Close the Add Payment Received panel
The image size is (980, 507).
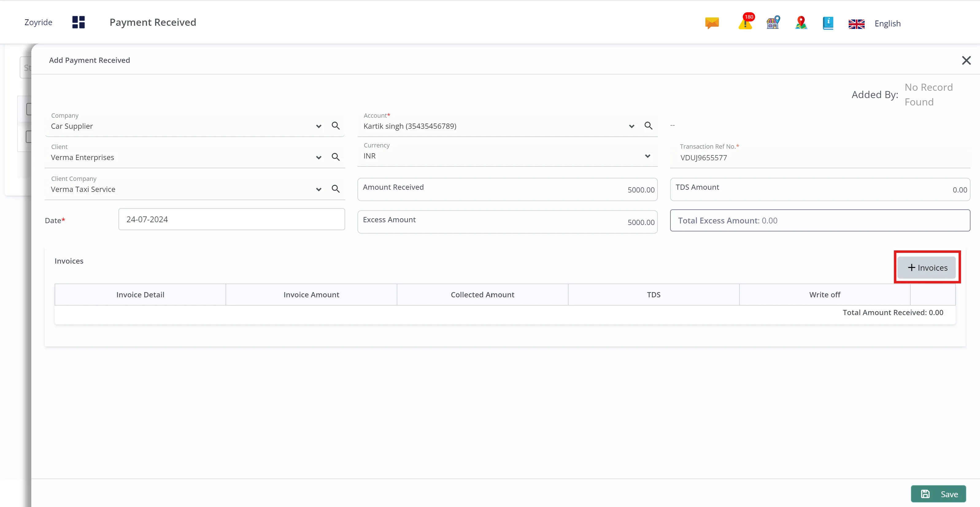coord(966,60)
